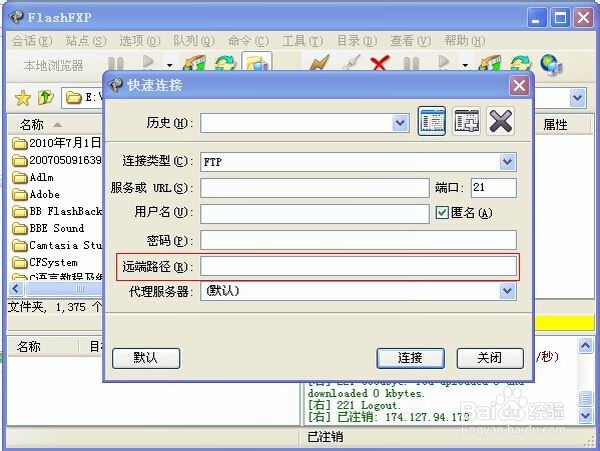Click the remote path input field
The image size is (600, 451).
(358, 266)
